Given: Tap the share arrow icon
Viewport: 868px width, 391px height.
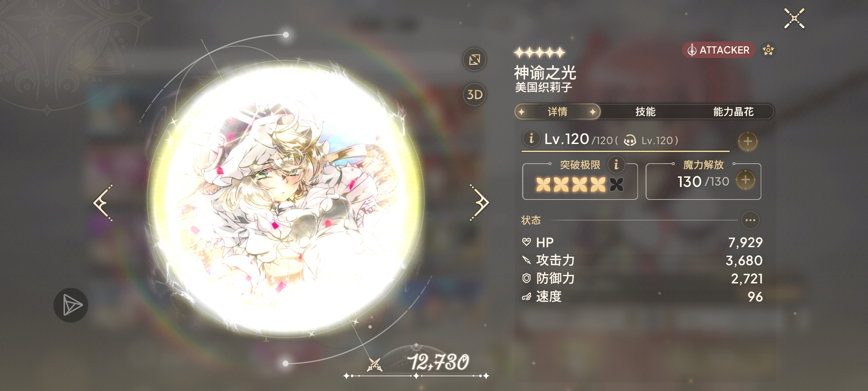Looking at the screenshot, I should click(71, 305).
